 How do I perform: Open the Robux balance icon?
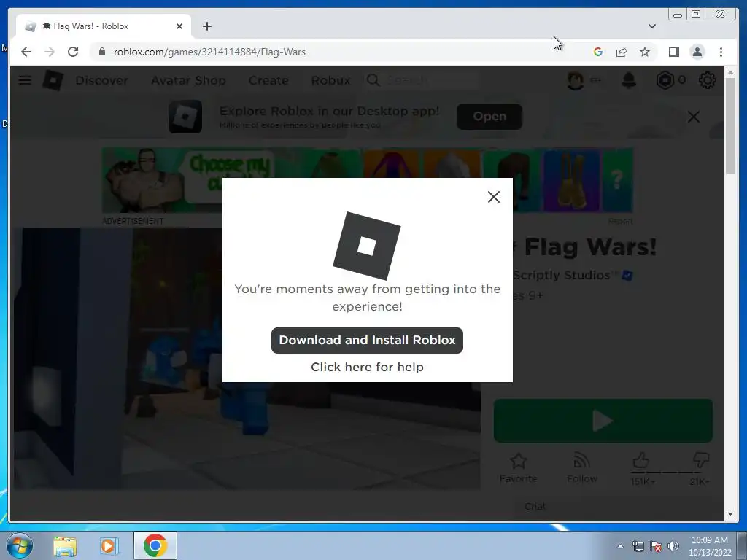[665, 80]
